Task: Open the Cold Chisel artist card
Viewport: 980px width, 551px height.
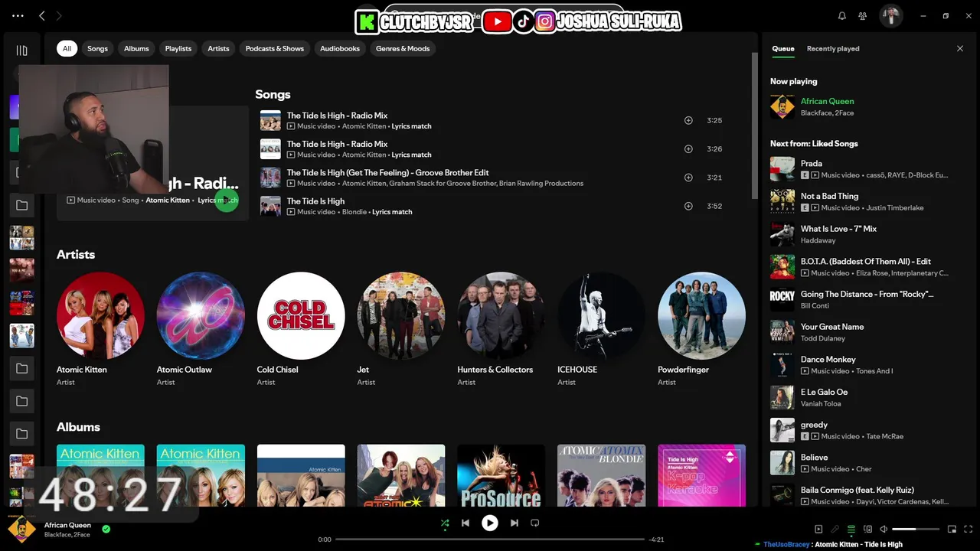Action: coord(301,329)
